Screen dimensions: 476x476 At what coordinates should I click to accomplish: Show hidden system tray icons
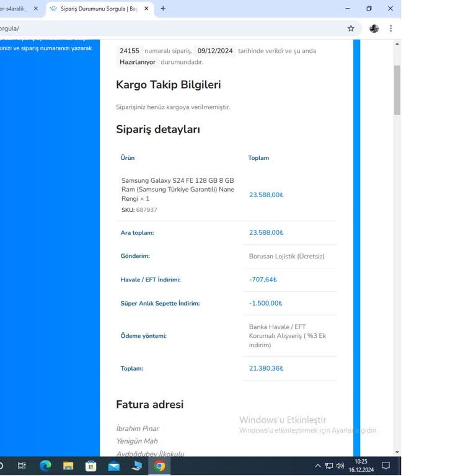[317, 465]
